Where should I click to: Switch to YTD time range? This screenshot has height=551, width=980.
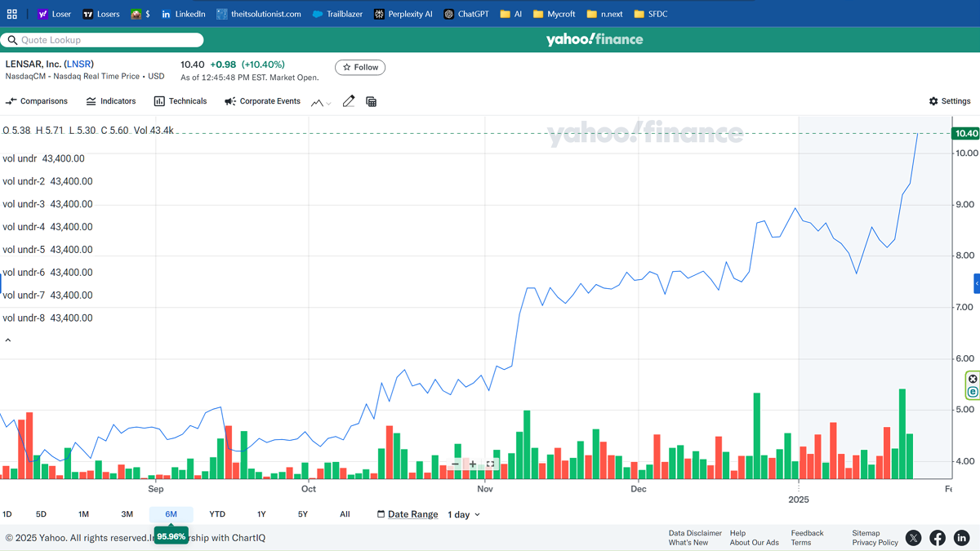(x=217, y=514)
